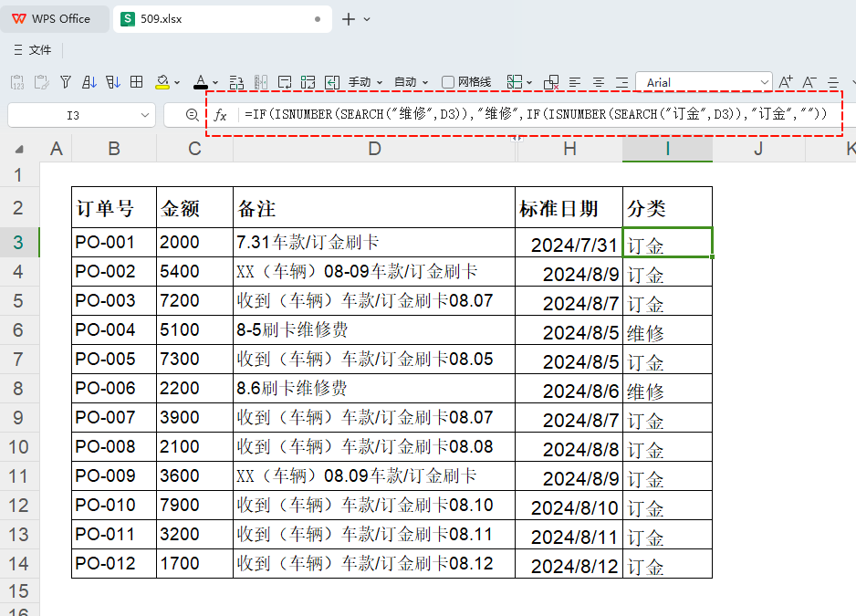Click the borders grid icon
The width and height of the screenshot is (856, 616).
click(x=137, y=82)
